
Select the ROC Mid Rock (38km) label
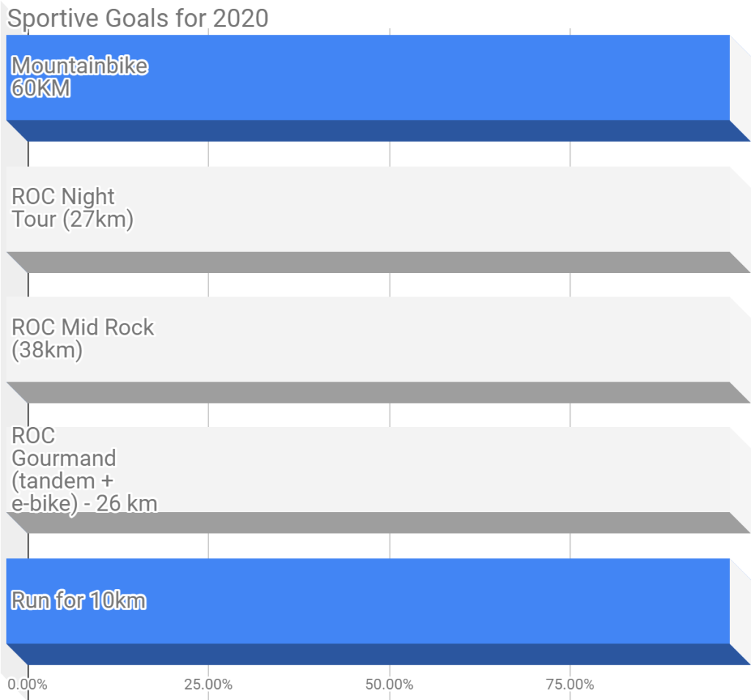tap(83, 338)
